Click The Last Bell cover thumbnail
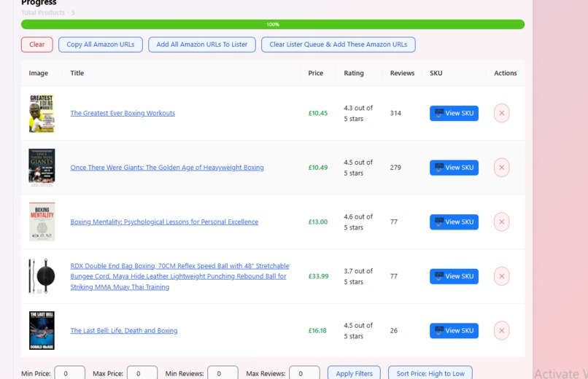Screen dimensions: 588x379 [x=42, y=331]
